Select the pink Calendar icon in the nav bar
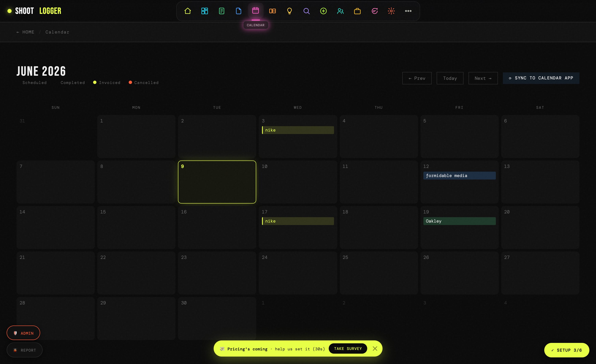The image size is (596, 364). point(256,11)
